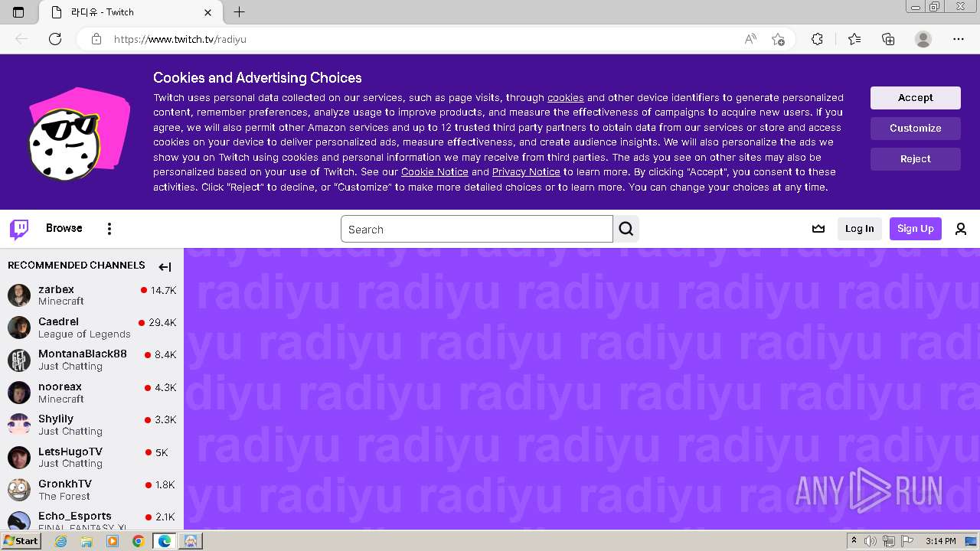
Task: Open Edge Settings and more menu
Action: point(959,39)
